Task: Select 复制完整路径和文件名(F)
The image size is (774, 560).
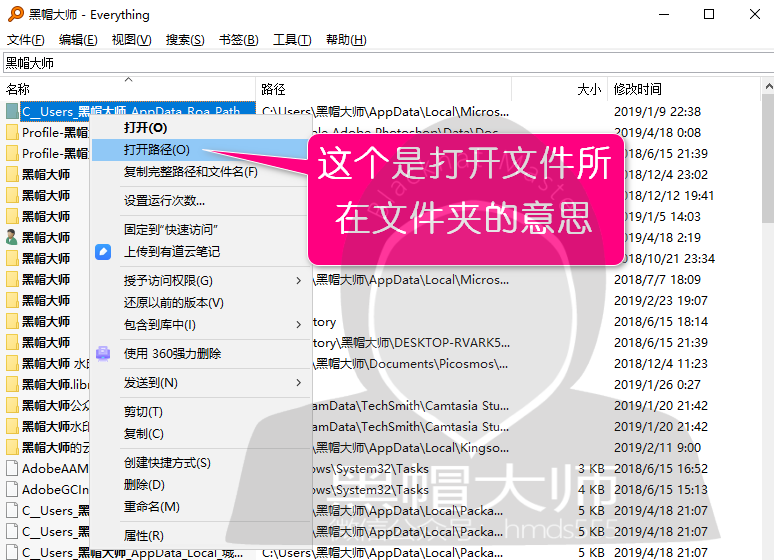Action: (x=199, y=172)
